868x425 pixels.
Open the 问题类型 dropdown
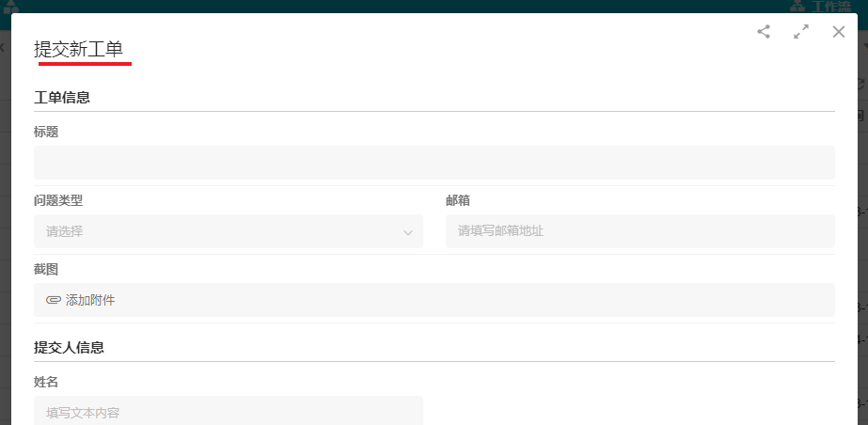(228, 231)
